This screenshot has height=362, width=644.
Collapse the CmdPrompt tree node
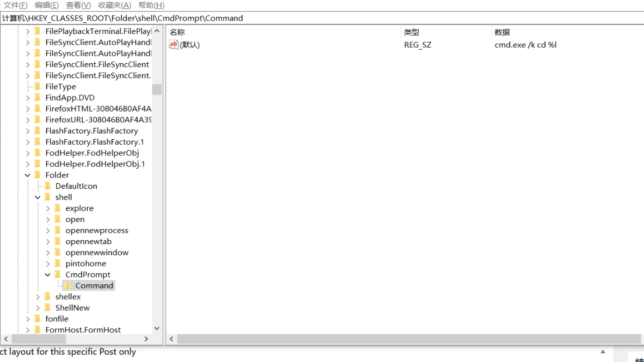point(48,275)
